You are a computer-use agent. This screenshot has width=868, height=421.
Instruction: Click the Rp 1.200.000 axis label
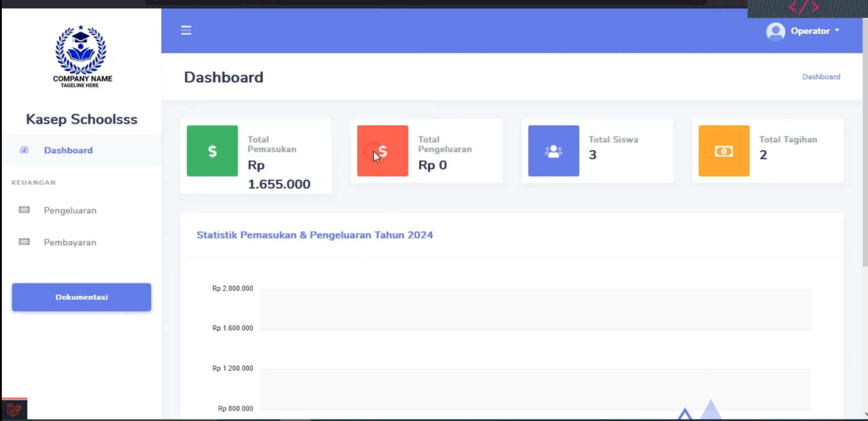pos(233,368)
